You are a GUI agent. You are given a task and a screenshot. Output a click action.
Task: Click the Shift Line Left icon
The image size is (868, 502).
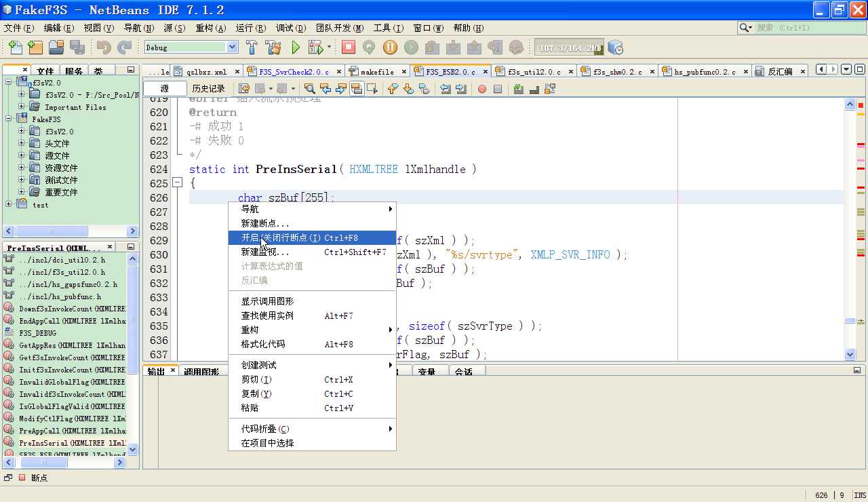pyautogui.click(x=446, y=89)
